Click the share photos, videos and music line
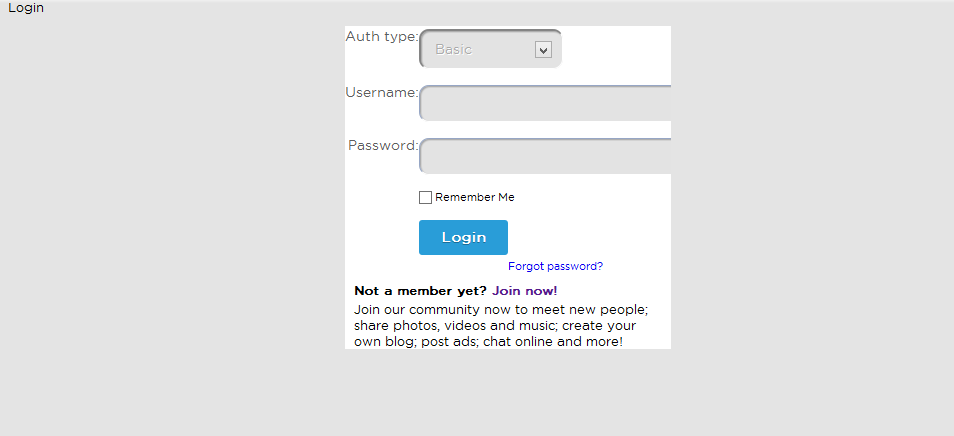 coord(495,325)
